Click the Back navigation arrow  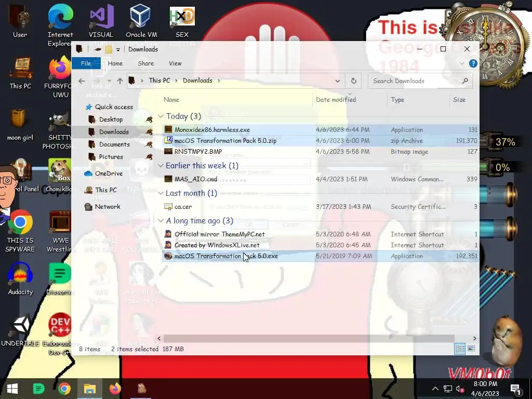[x=82, y=81]
